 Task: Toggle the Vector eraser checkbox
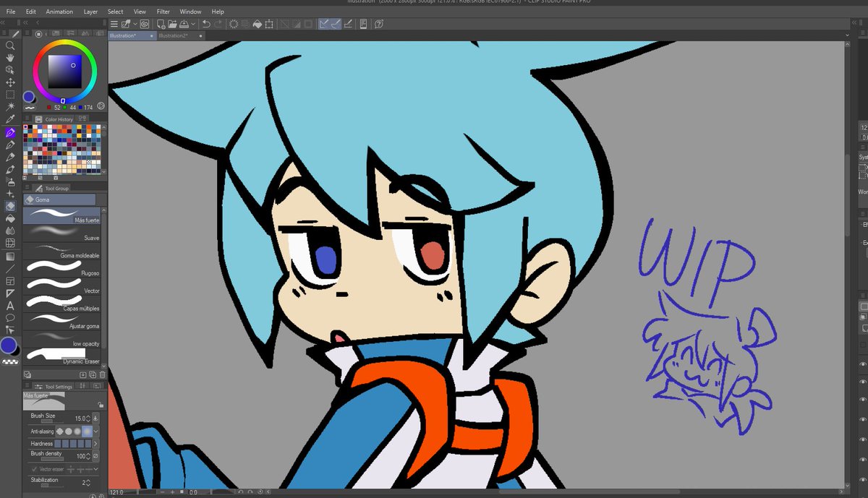point(35,469)
